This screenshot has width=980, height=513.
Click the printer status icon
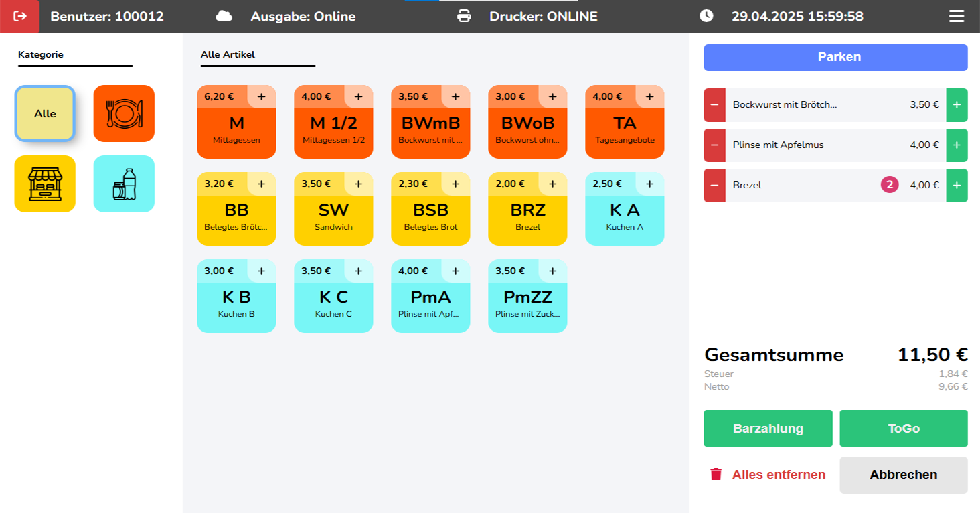click(x=464, y=16)
